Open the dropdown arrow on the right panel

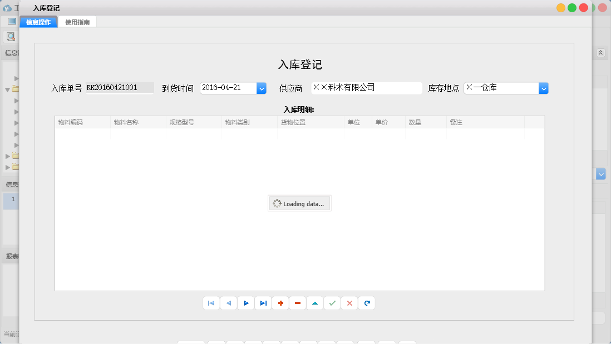[600, 174]
